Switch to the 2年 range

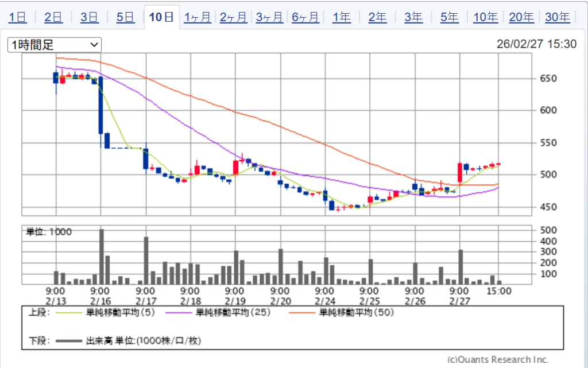point(377,17)
